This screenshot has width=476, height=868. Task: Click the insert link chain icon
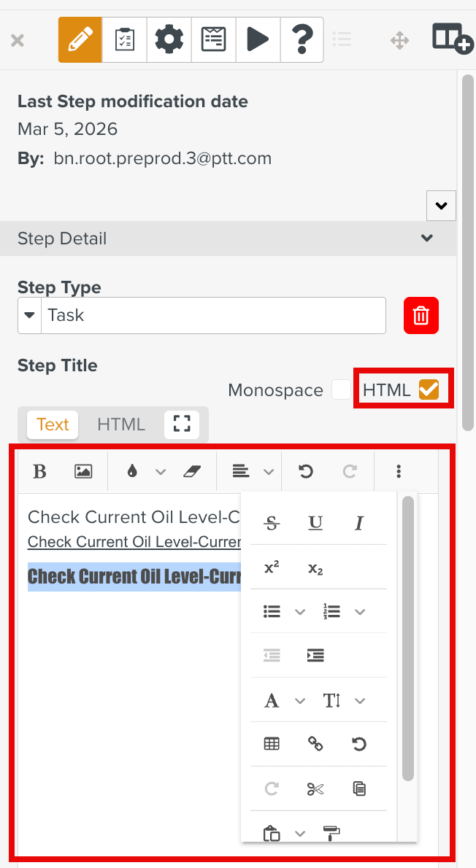tap(315, 744)
